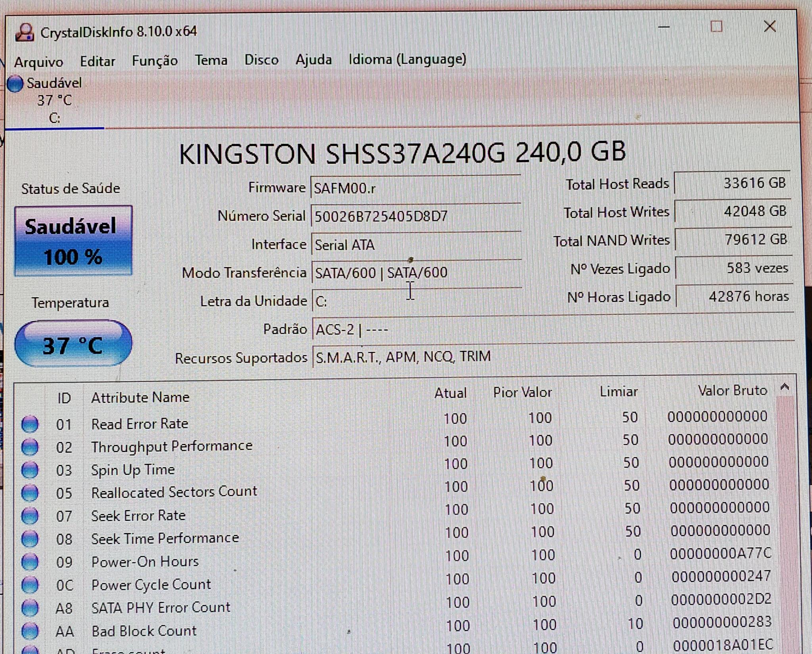
Task: Click the Número Serial field
Action: [416, 216]
